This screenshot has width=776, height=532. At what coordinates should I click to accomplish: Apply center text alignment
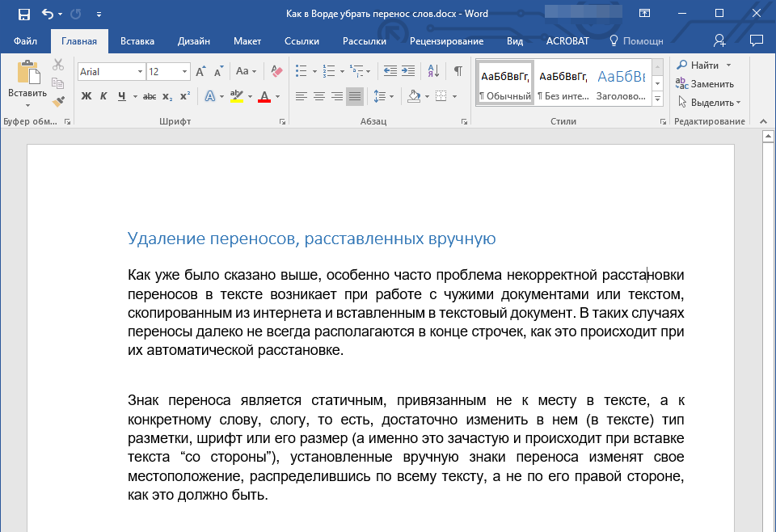(x=318, y=97)
